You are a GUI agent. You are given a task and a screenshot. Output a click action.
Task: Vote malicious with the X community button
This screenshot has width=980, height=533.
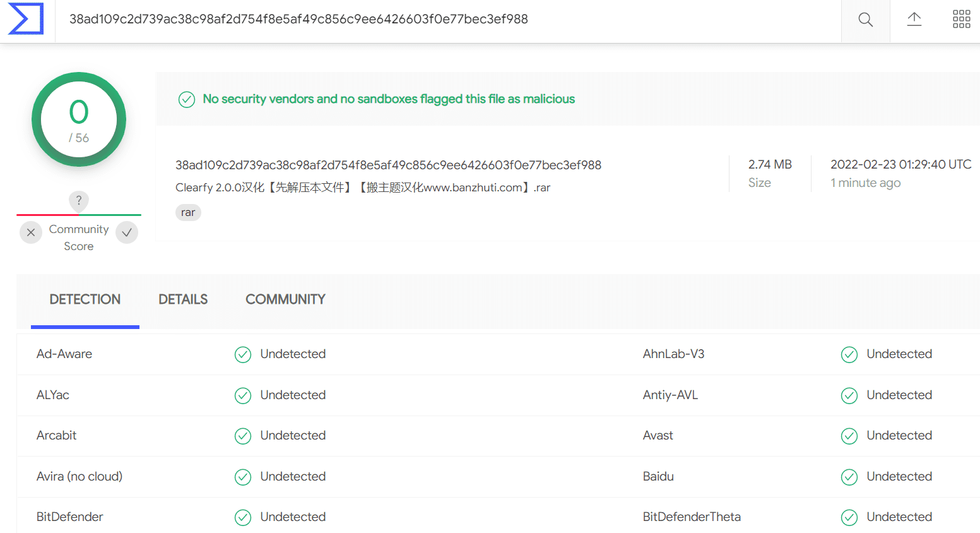31,232
